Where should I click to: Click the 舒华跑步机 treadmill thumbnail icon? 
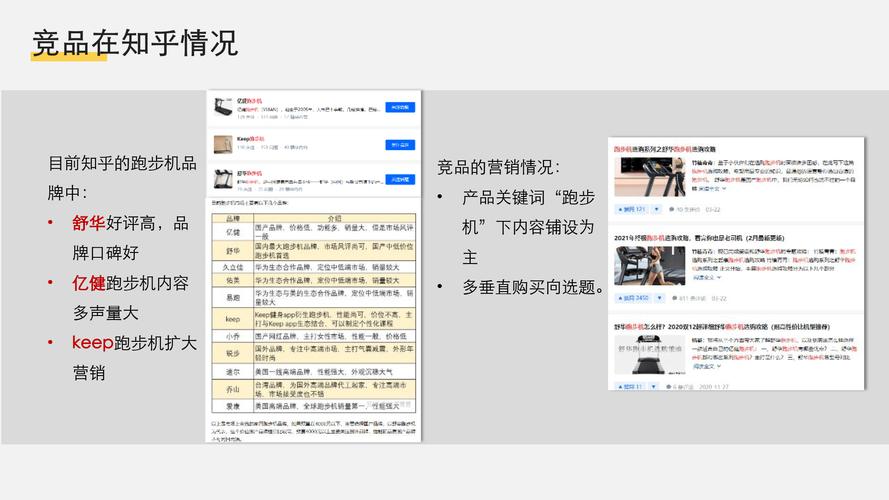pos(223,179)
